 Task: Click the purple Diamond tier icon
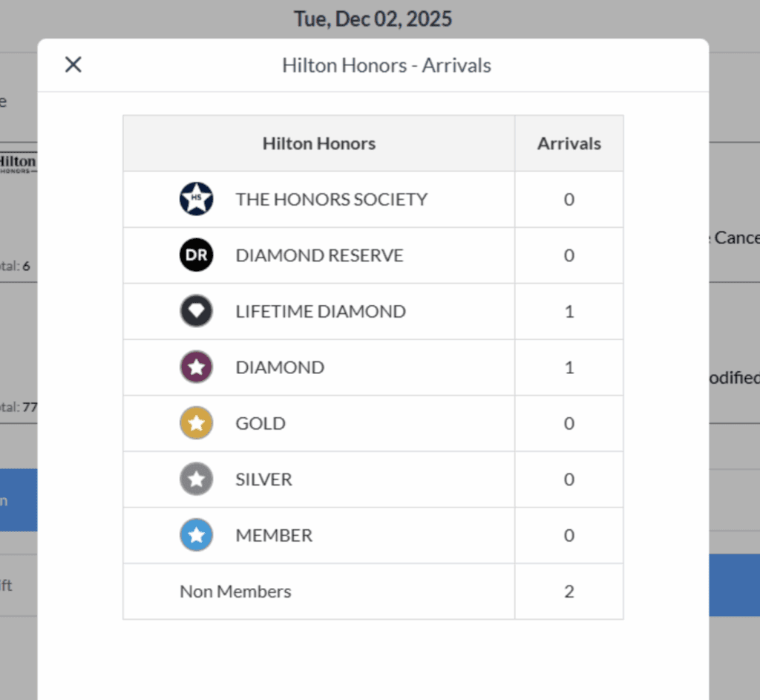(x=197, y=367)
